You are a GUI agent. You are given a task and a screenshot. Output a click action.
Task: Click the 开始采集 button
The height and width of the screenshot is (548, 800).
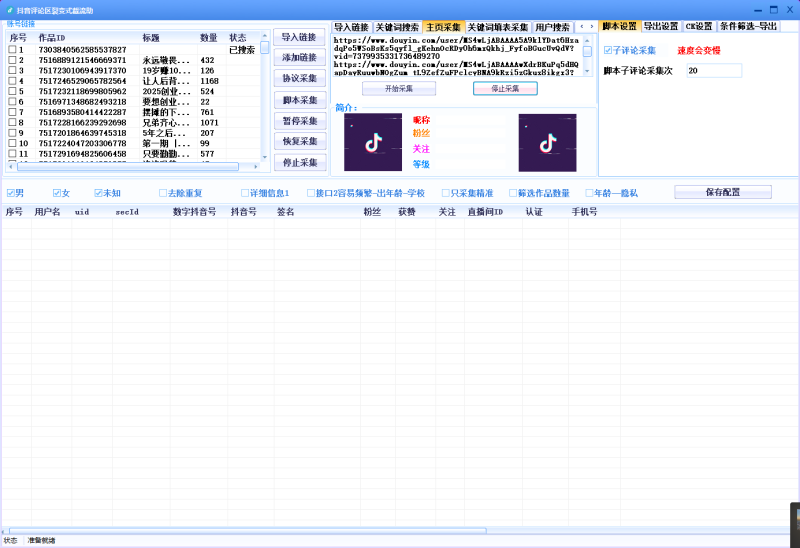coord(399,89)
